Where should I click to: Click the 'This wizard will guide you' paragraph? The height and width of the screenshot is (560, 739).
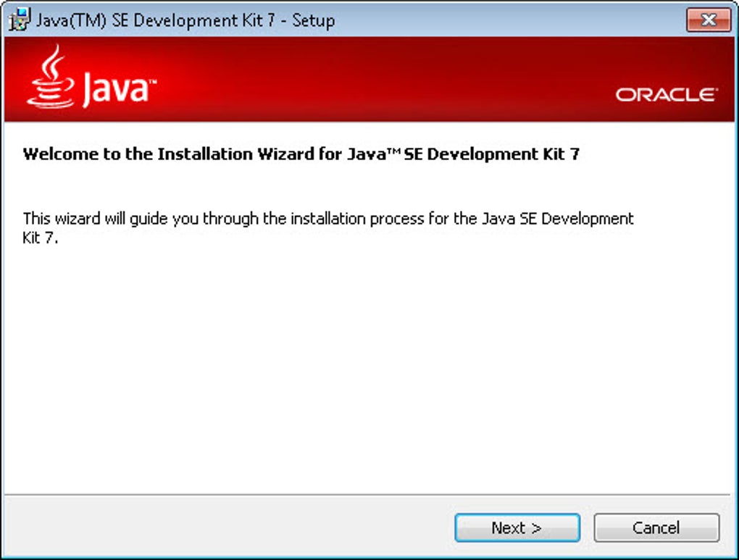[x=328, y=227]
